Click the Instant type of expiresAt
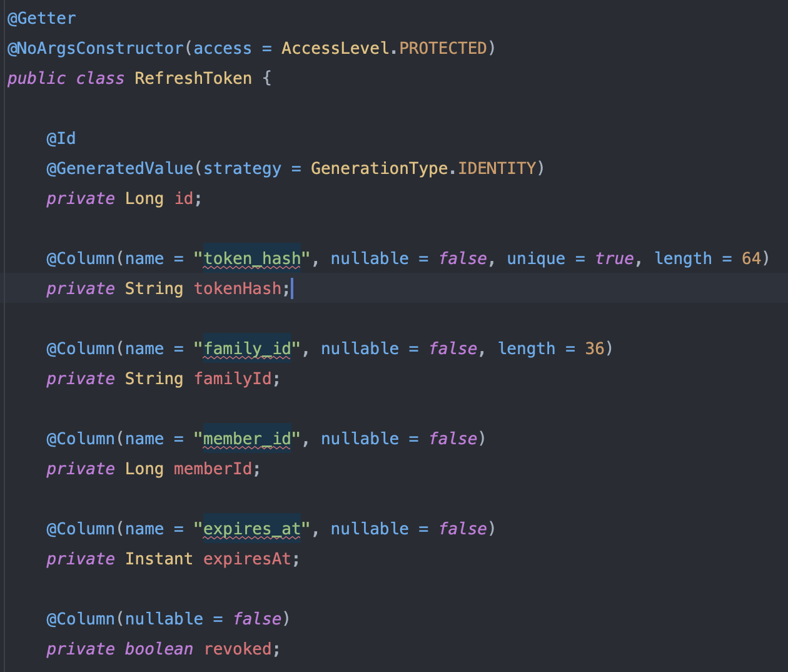This screenshot has height=672, width=788. [159, 559]
